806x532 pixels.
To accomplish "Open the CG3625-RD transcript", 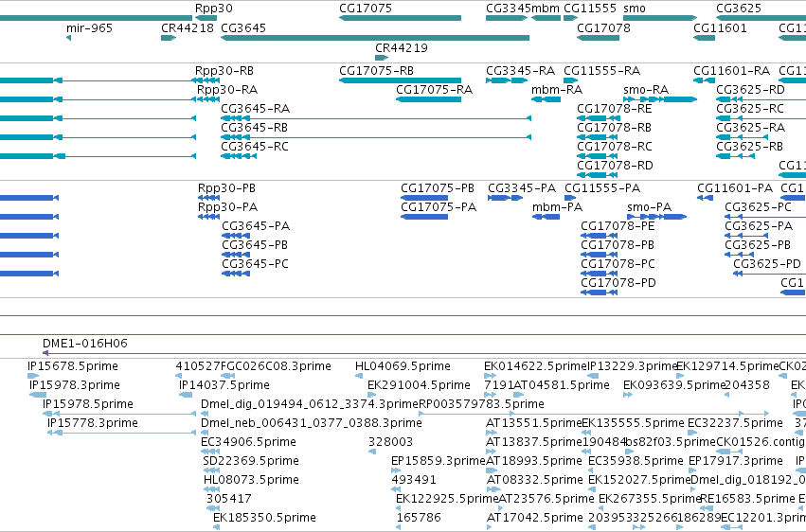I will coord(761,99).
